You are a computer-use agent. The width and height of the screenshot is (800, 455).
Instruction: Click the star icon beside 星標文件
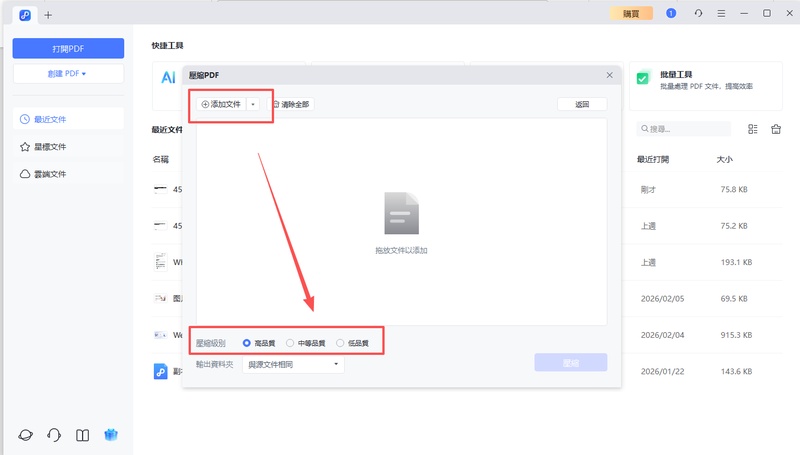pyautogui.click(x=24, y=147)
